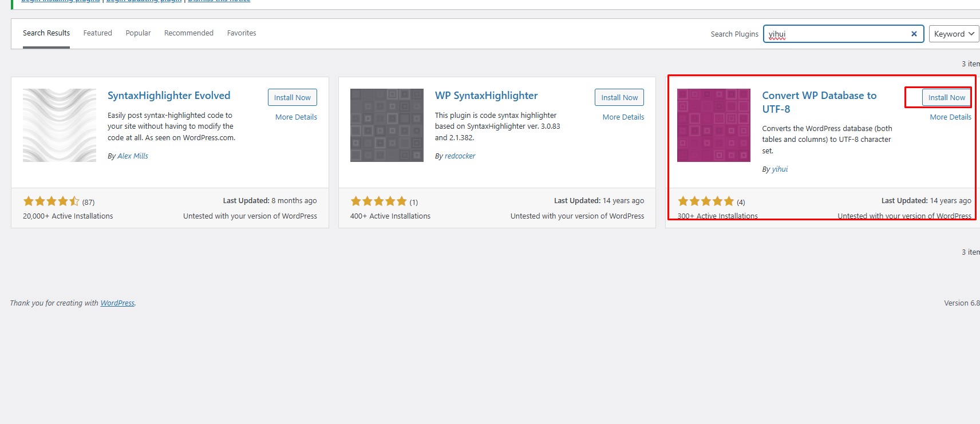Image resolution: width=980 pixels, height=424 pixels.
Task: Install Convert WP Database to UTF-8 plugin
Action: 946,98
